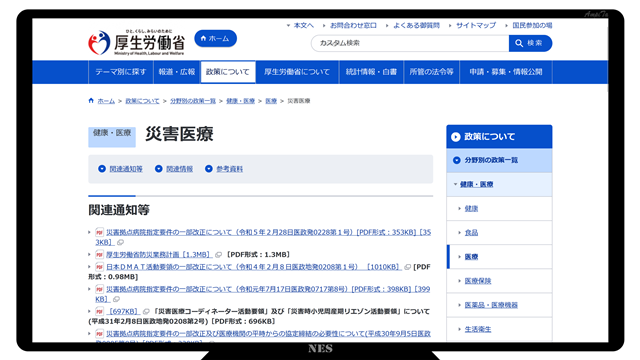Image resolution: width=640 pixels, height=360 pixels.
Task: Click the breadcrumb 分野別の政策一覧 link
Action: [x=193, y=101]
